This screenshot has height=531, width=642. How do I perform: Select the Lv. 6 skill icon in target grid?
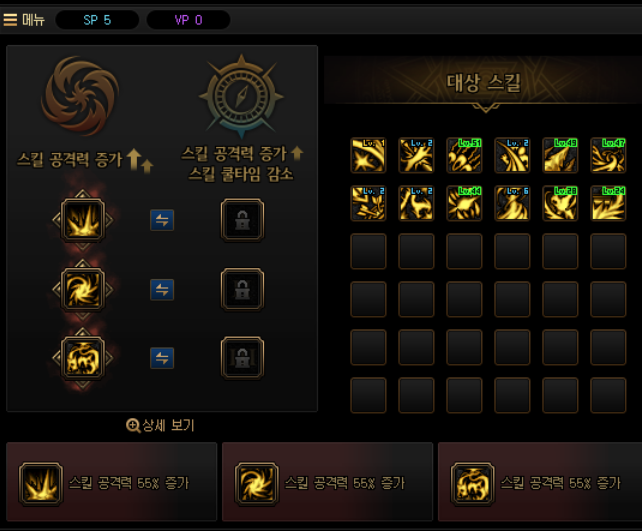tap(512, 203)
